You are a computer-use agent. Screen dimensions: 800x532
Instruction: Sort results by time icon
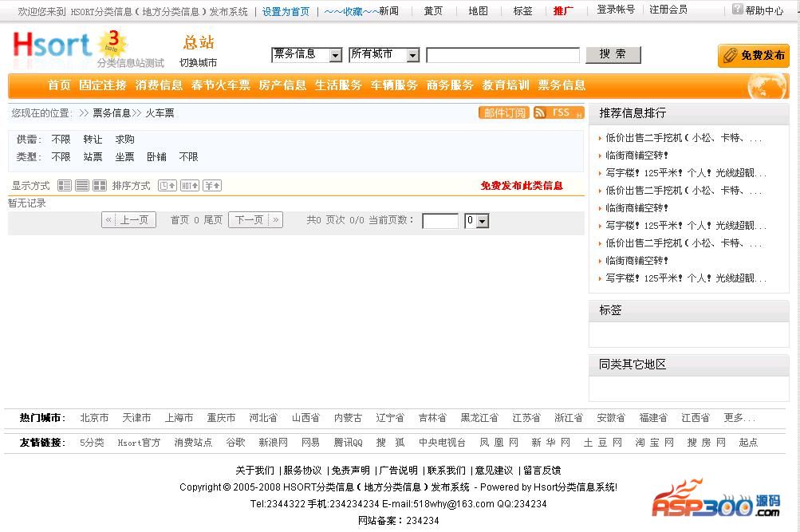point(167,186)
